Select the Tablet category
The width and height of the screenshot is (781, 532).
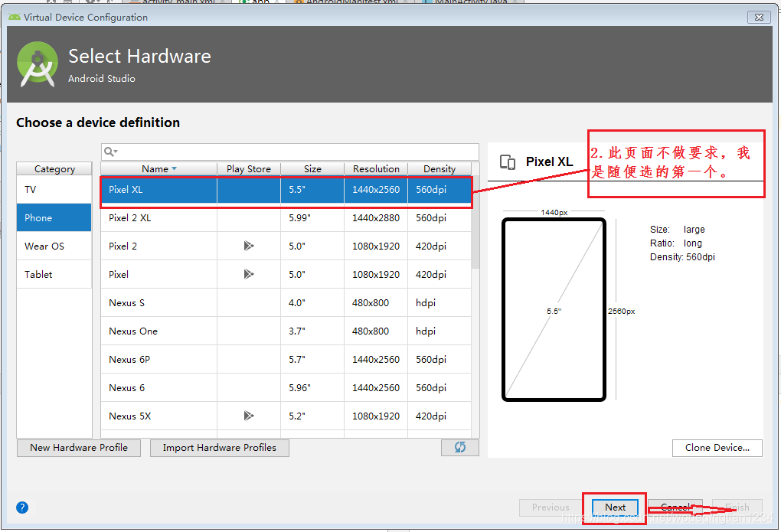point(54,275)
